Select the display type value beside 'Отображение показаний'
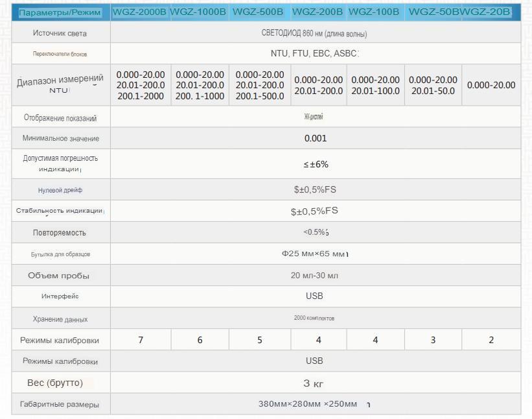This screenshot has width=532, height=419. pyautogui.click(x=314, y=117)
